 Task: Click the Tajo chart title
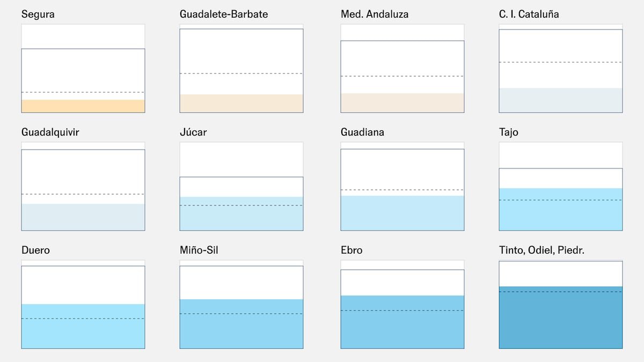point(509,132)
